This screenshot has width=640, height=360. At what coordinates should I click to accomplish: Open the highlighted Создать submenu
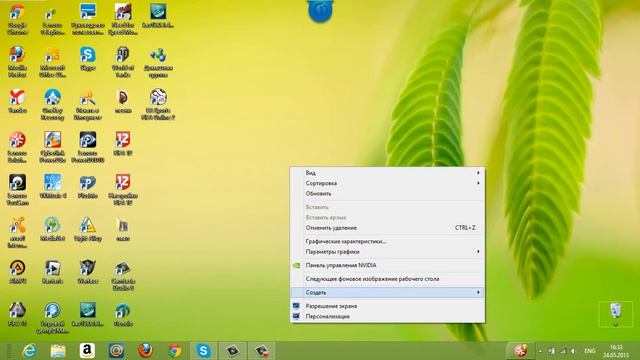(387, 292)
